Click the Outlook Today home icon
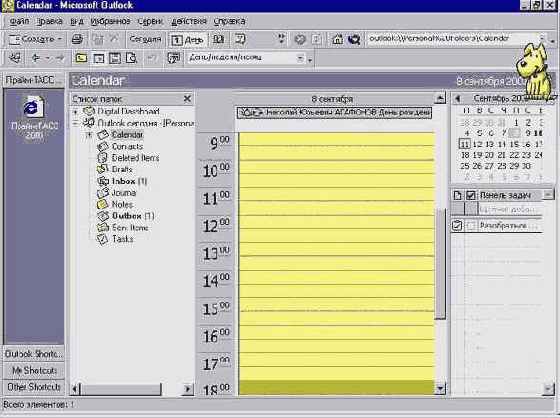This screenshot has height=418, width=560. [x=337, y=39]
